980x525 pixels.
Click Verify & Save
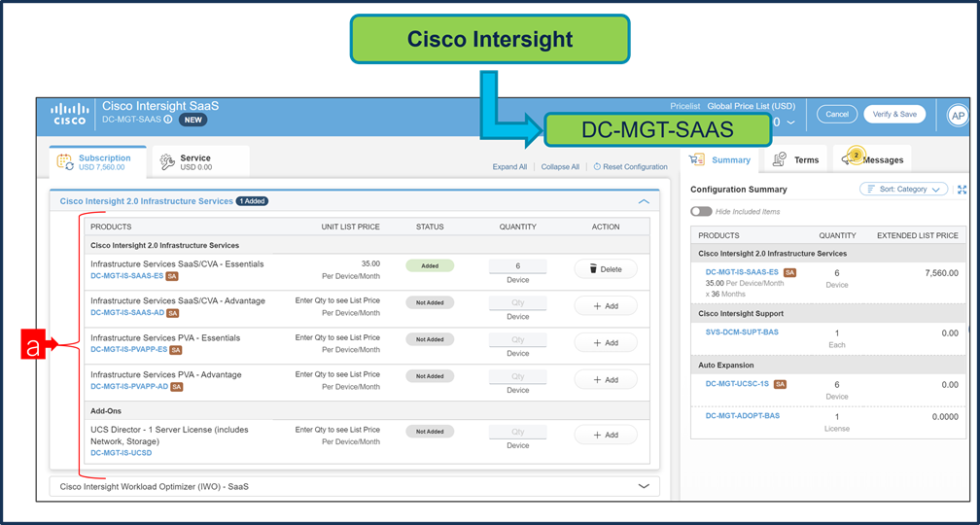[x=894, y=115]
